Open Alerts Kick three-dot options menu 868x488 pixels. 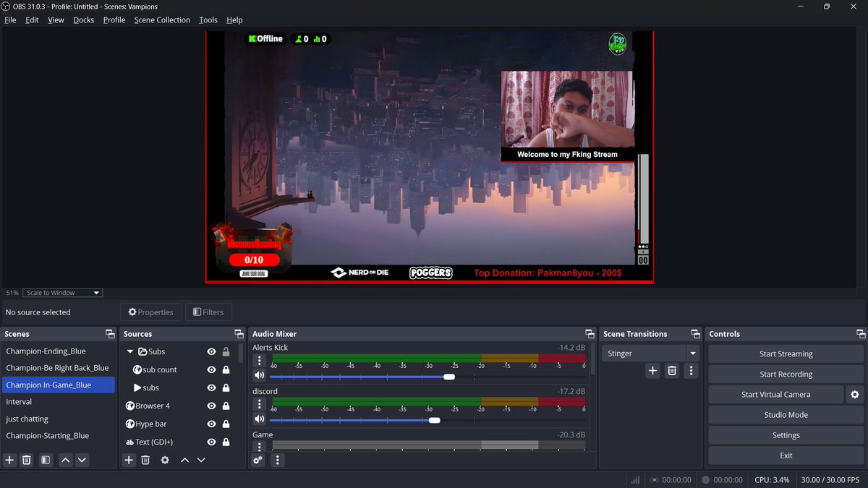click(x=260, y=361)
